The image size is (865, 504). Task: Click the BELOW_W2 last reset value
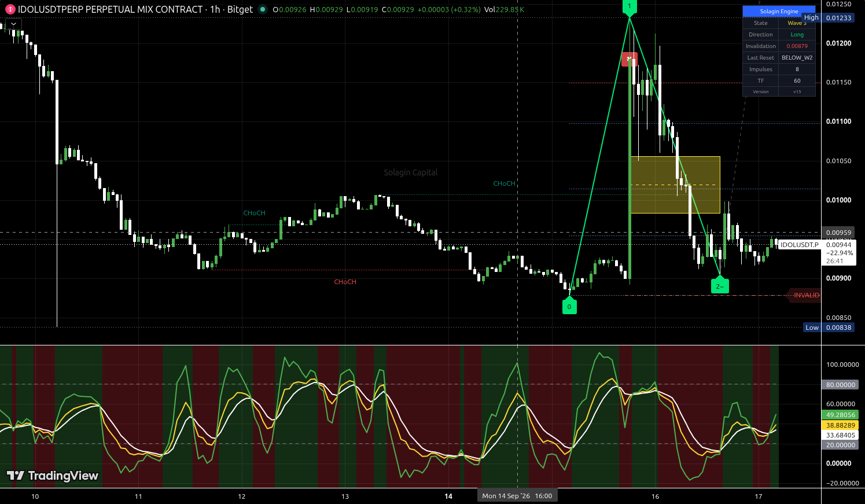coord(797,58)
